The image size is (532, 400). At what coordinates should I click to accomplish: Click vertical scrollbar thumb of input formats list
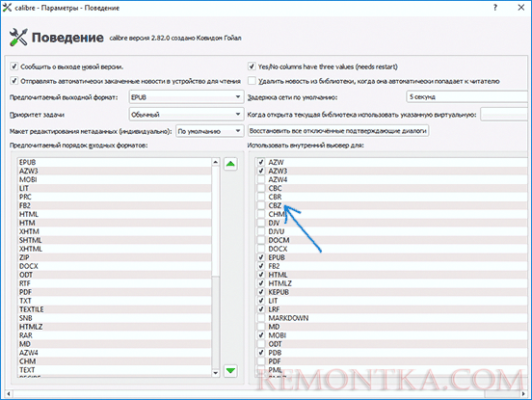[x=216, y=221]
